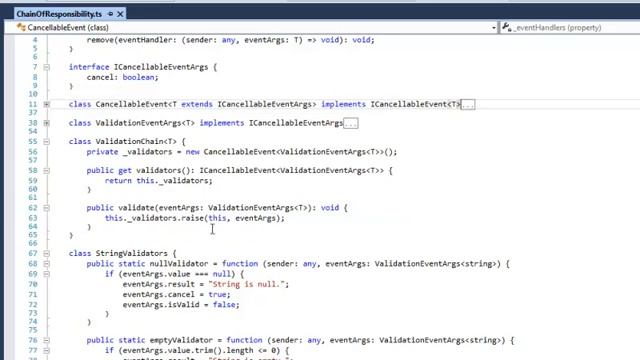
Task: Click line number 63 in the gutter
Action: pos(33,218)
